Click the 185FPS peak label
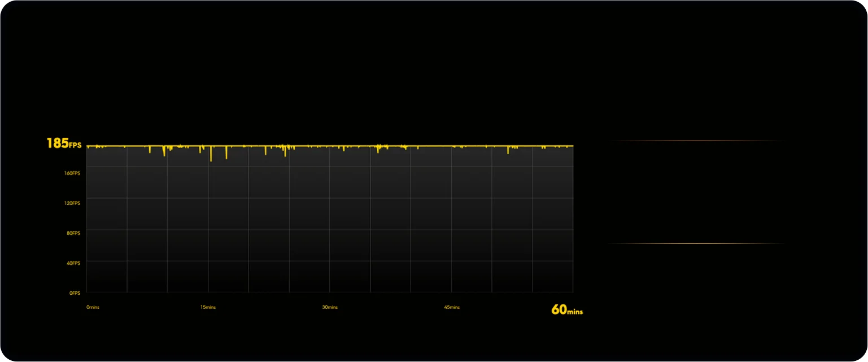868x362 pixels. point(64,143)
